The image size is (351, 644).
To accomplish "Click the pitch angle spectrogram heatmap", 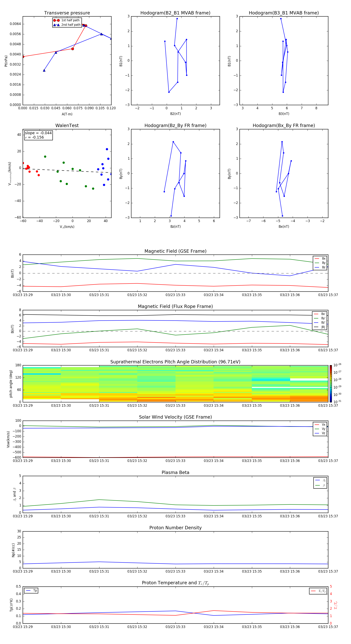I will coord(175,383).
